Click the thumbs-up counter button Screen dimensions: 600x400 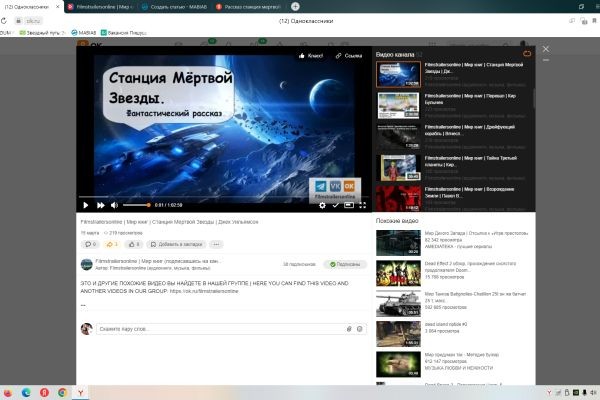click(134, 244)
